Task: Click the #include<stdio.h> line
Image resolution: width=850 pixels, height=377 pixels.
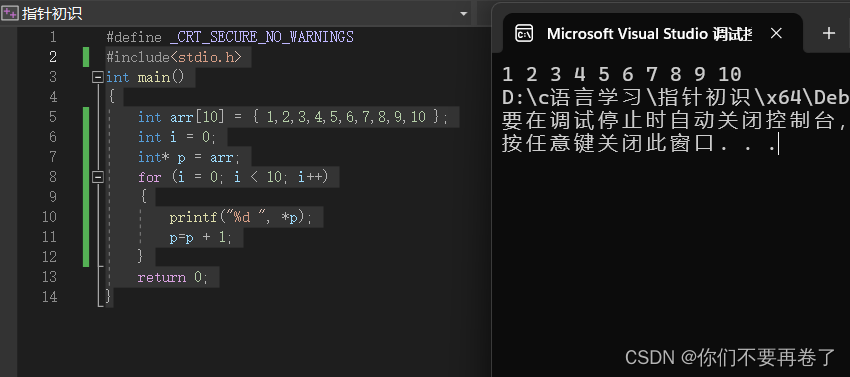Action: (x=174, y=57)
